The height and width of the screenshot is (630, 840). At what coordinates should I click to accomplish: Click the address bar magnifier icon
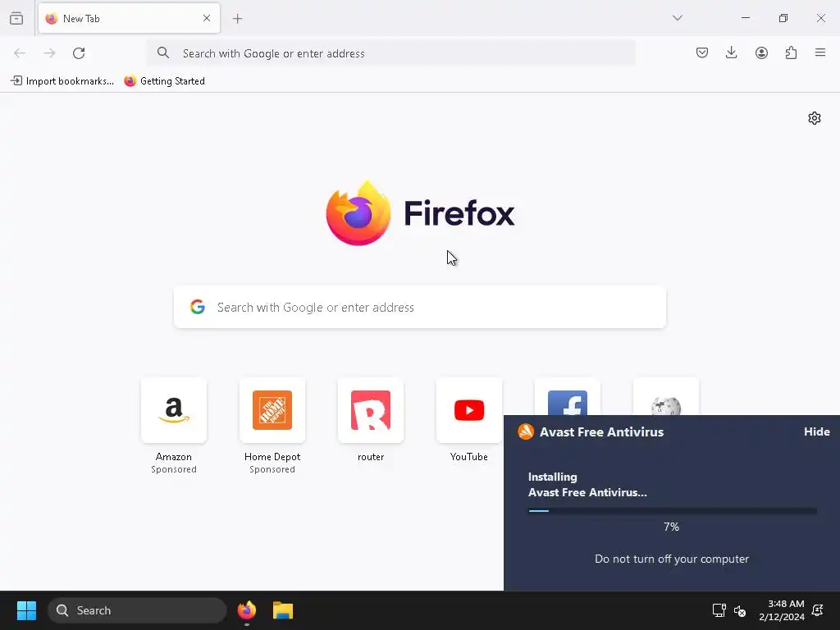163,52
